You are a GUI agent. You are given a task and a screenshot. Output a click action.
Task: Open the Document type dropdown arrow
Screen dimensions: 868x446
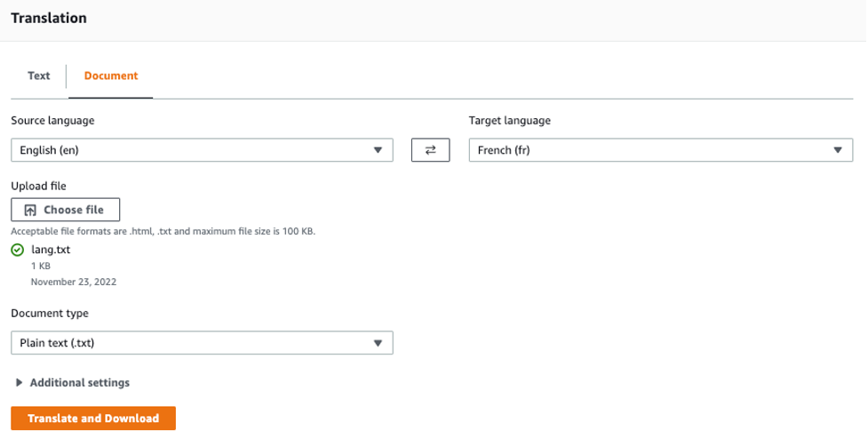point(378,343)
